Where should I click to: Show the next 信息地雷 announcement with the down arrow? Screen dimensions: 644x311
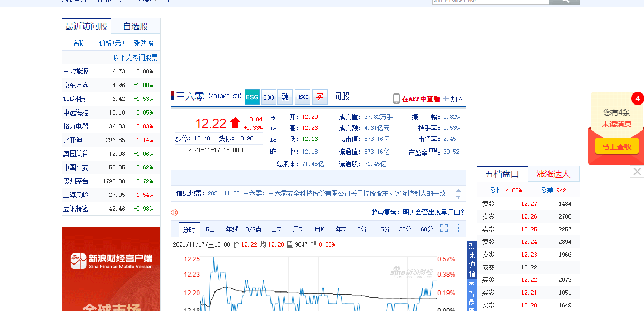pyautogui.click(x=458, y=196)
